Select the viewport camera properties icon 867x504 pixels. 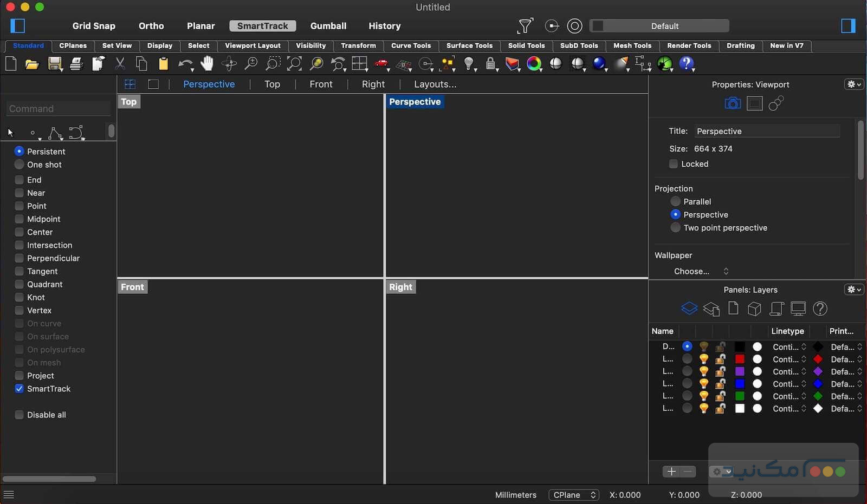coord(733,103)
